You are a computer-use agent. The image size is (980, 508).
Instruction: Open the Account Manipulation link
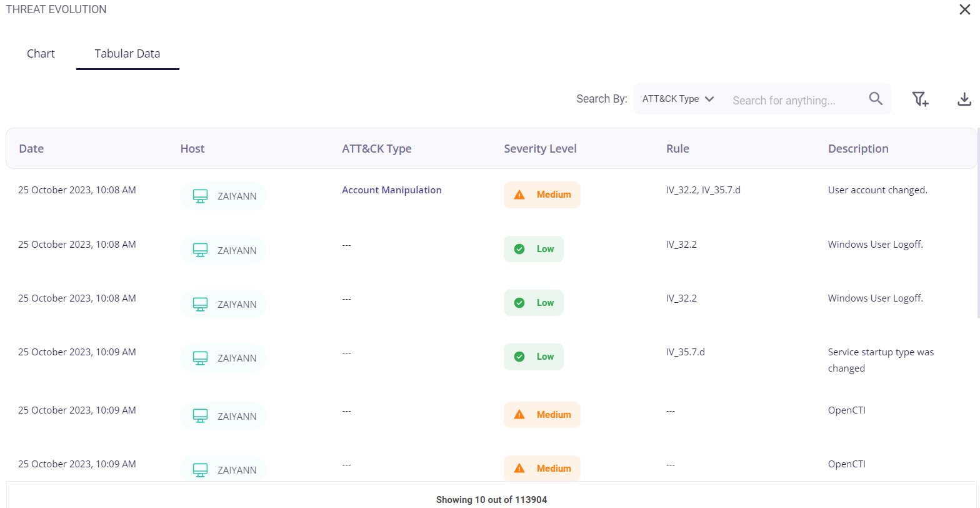coord(392,190)
